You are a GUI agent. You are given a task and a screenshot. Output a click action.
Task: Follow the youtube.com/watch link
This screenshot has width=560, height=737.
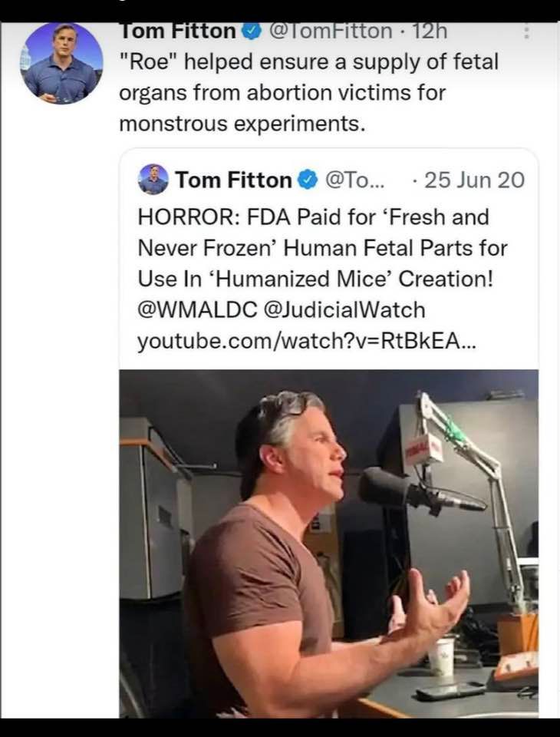[x=306, y=341]
